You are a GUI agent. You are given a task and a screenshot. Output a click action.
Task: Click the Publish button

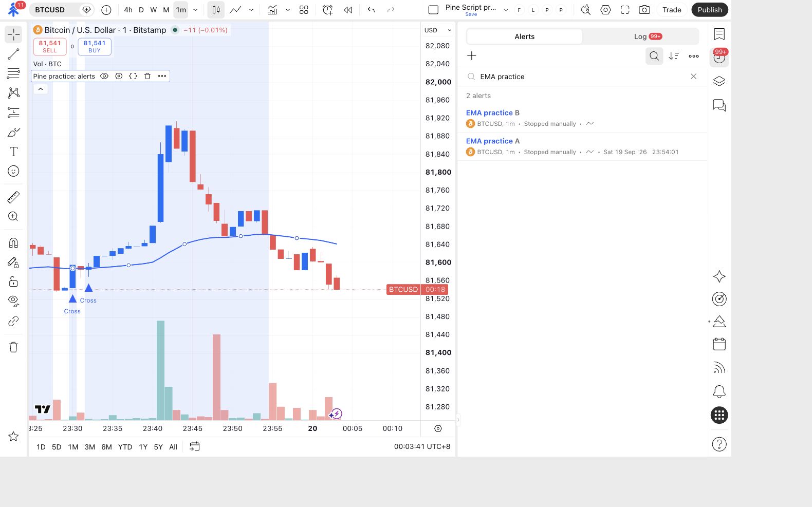click(710, 10)
